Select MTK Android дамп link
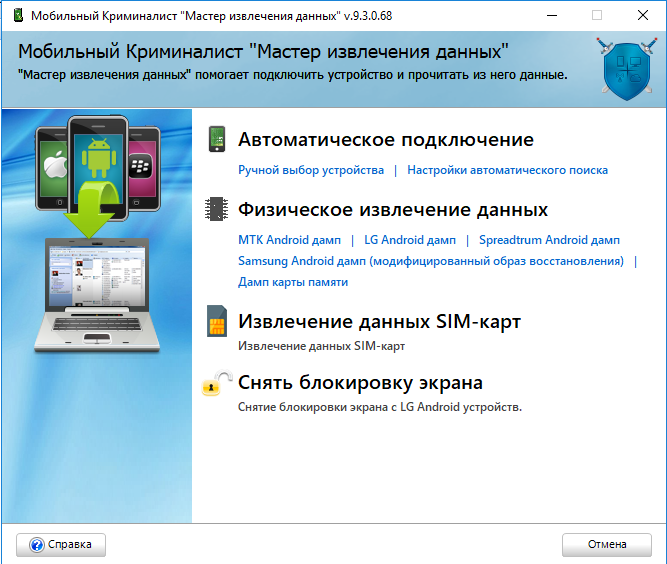This screenshot has height=564, width=667. click(x=289, y=240)
